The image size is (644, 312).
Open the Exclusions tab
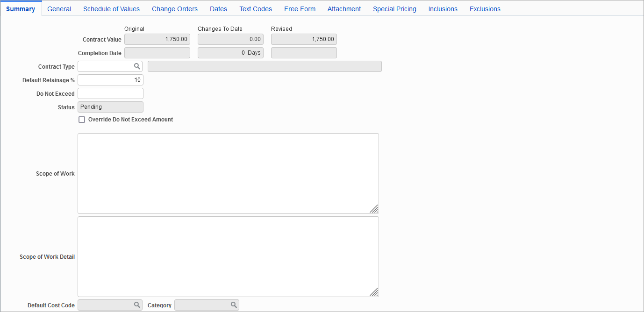click(485, 8)
